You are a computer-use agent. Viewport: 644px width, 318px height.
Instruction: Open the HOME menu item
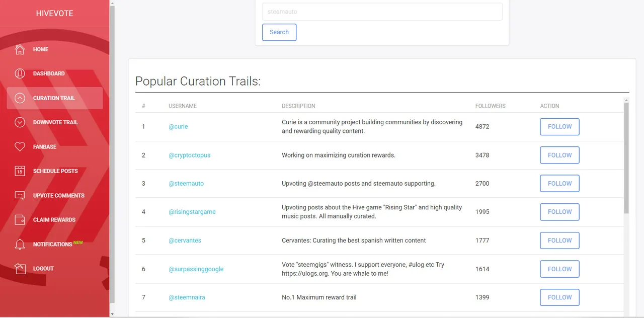point(41,49)
